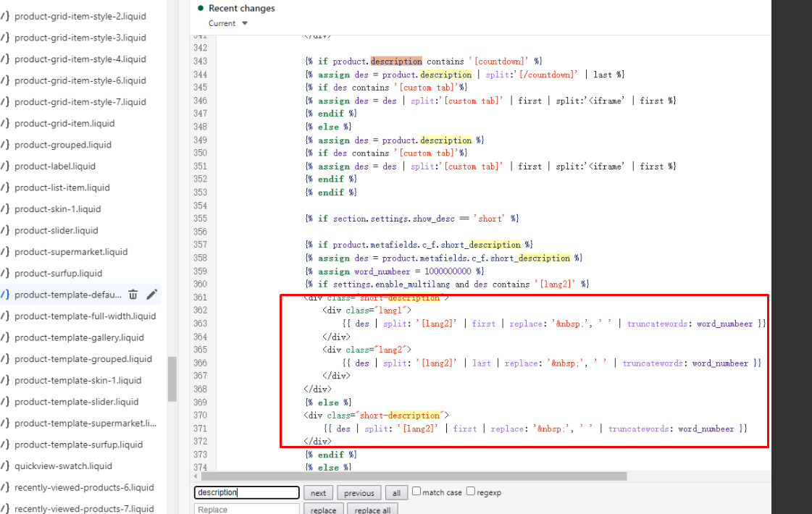
Task: Open product-skin-1.liquid file
Action: tap(57, 209)
